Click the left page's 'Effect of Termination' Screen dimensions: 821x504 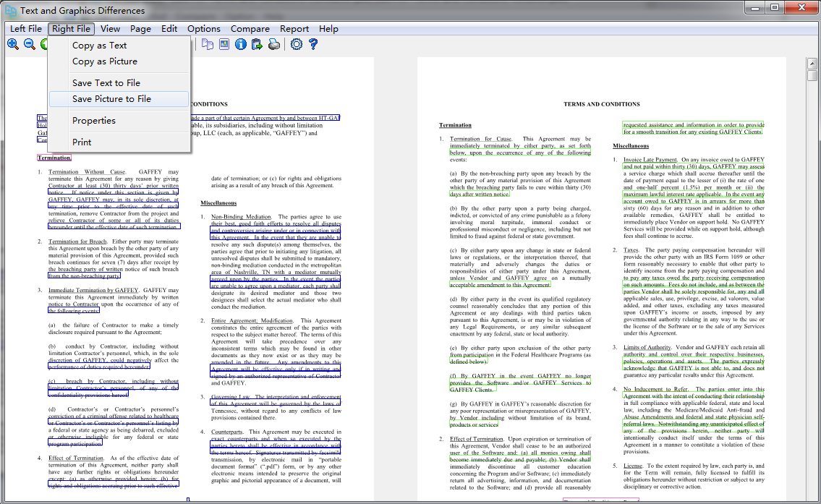pos(76,458)
